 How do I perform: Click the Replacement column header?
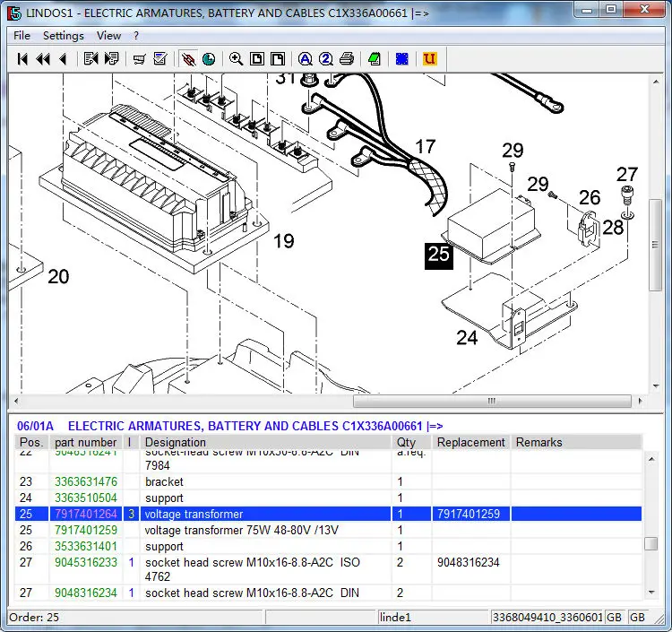(x=471, y=442)
